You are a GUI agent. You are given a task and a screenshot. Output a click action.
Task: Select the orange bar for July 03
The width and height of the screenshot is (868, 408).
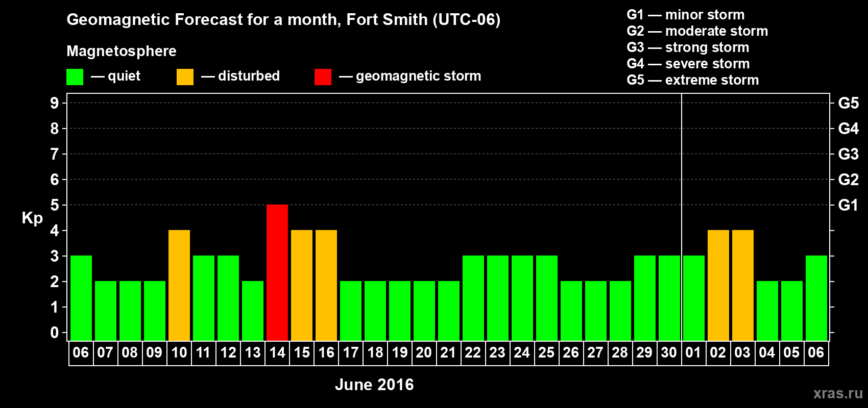pos(743,285)
